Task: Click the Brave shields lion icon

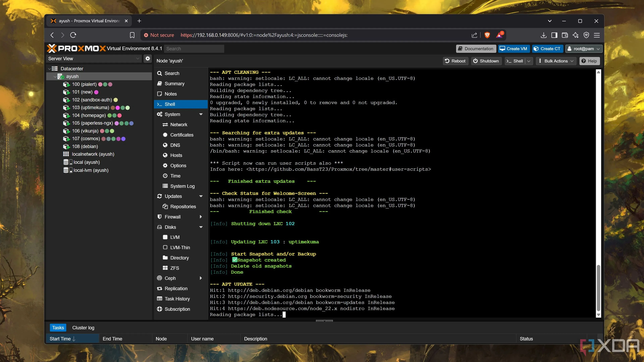Action: [x=487, y=35]
